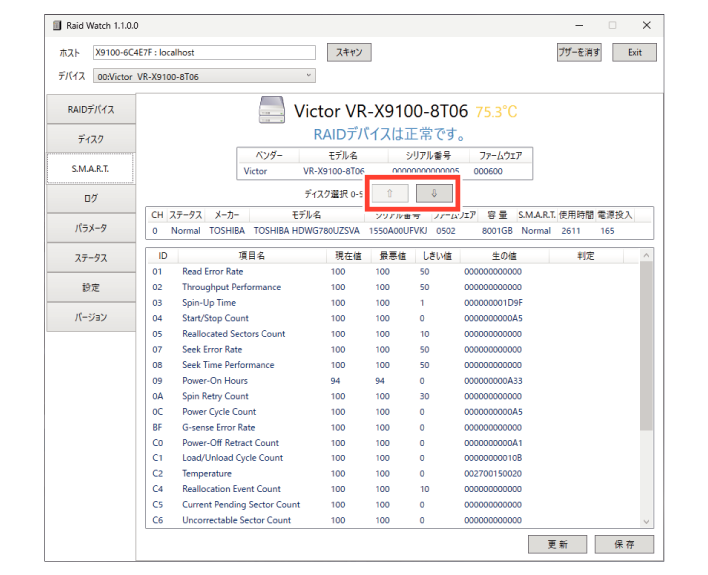Click the 更新 button
The image size is (708, 575).
pos(558,544)
